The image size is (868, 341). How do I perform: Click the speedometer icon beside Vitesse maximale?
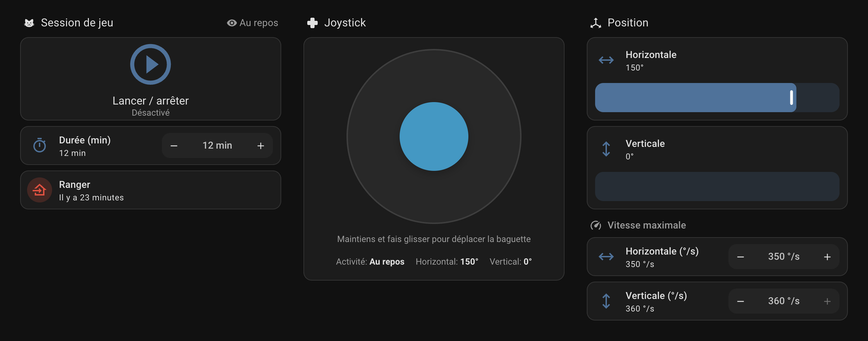[596, 225]
